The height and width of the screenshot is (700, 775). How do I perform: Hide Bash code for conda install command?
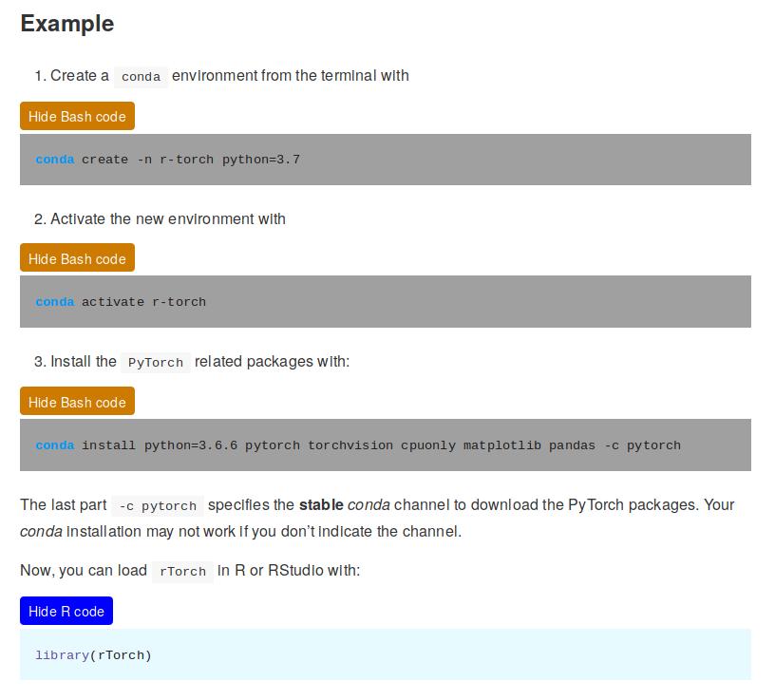[77, 403]
